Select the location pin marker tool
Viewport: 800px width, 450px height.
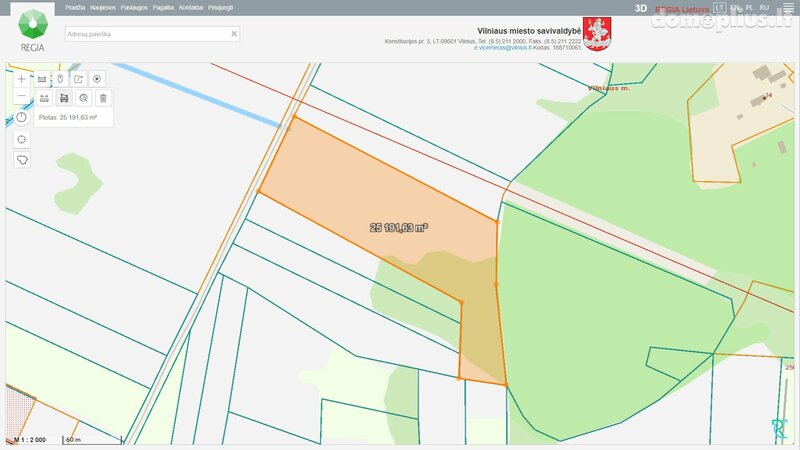60,79
